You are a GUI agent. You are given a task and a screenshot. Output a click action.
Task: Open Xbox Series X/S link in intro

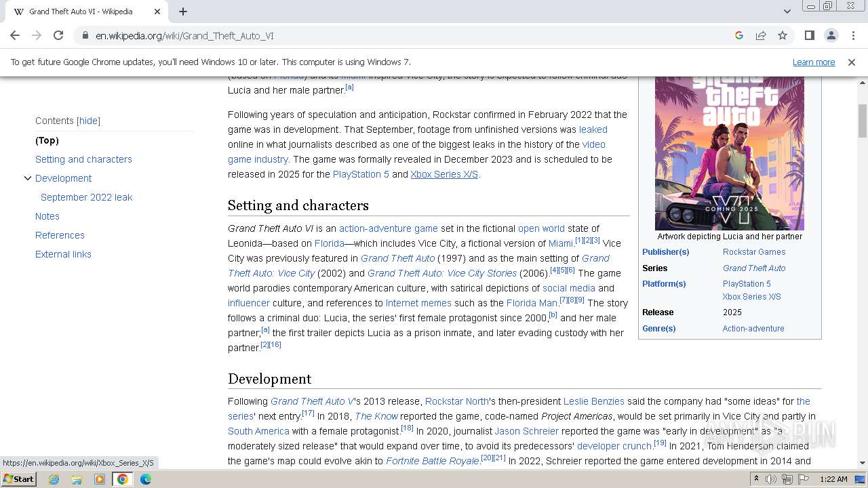point(444,174)
